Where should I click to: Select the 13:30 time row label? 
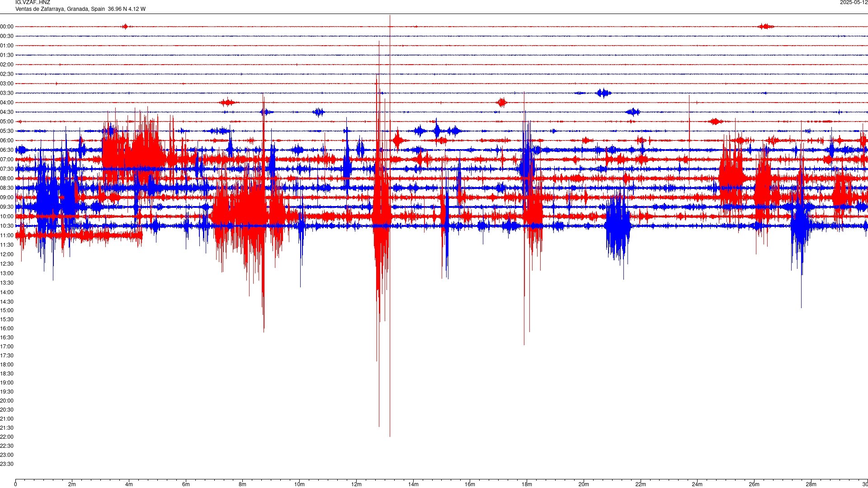pyautogui.click(x=7, y=283)
